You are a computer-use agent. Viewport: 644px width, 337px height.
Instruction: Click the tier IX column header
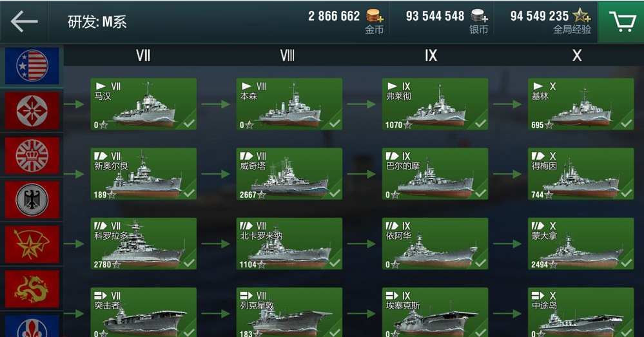pos(431,55)
